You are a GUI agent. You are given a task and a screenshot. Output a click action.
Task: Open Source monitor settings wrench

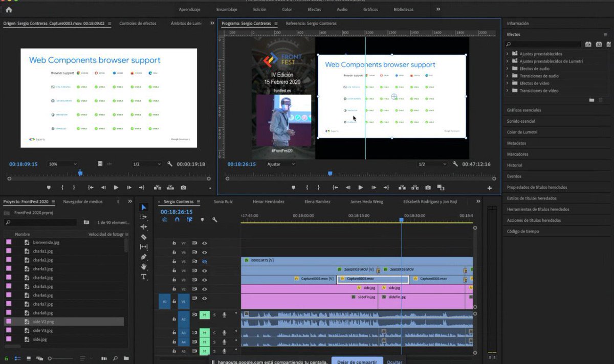170,164
